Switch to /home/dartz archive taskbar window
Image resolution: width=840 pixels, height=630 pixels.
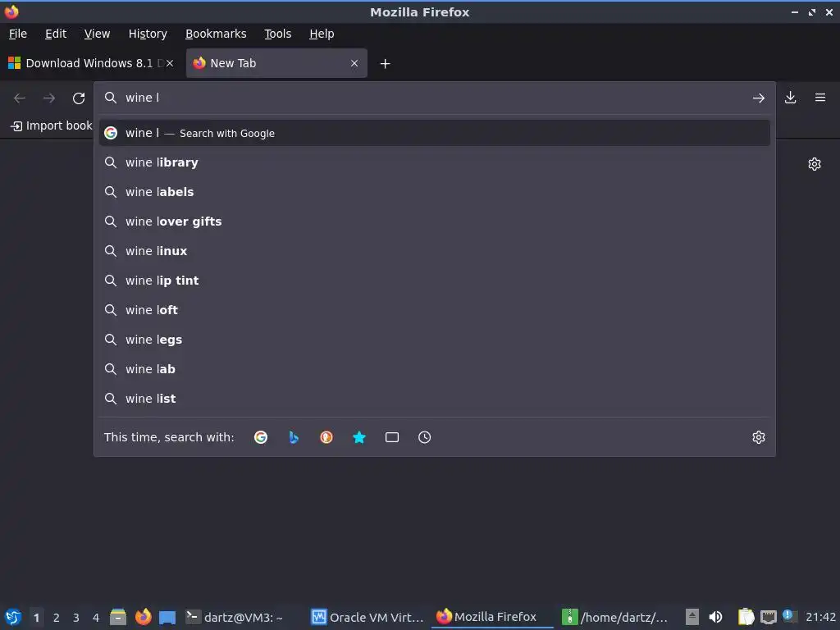pyautogui.click(x=616, y=617)
